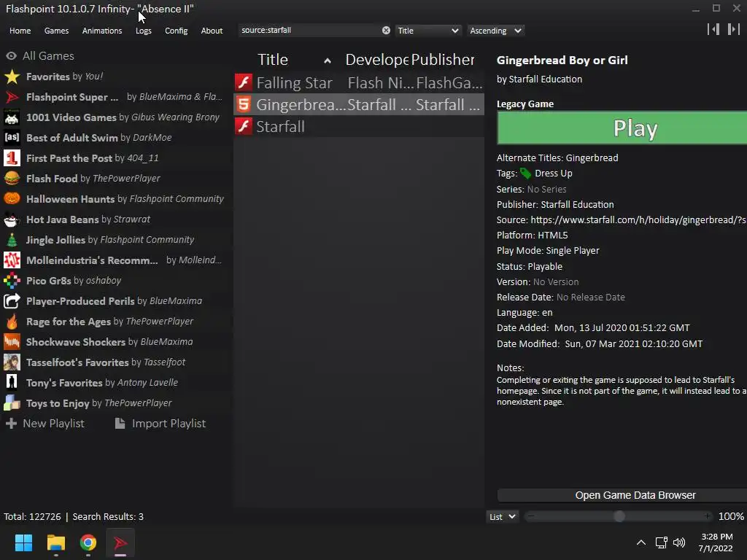Image resolution: width=747 pixels, height=560 pixels.
Task: Click the HTML5 icon beside Gingerbread row
Action: point(244,104)
